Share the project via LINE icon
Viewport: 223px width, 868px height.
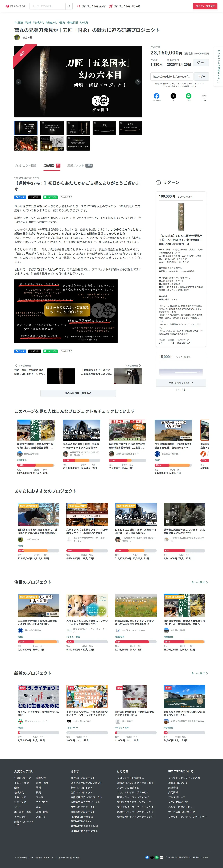(189, 96)
